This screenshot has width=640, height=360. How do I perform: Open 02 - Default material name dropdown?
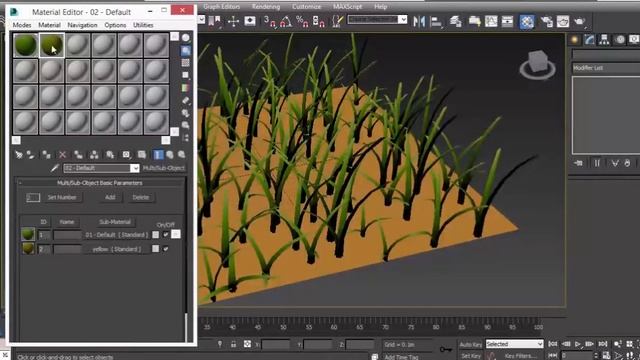134,168
